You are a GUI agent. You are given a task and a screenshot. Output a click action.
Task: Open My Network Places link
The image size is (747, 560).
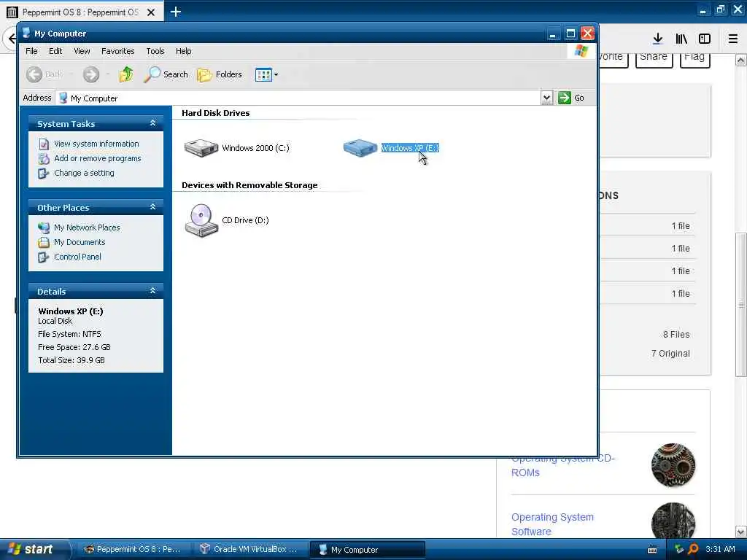click(x=87, y=227)
